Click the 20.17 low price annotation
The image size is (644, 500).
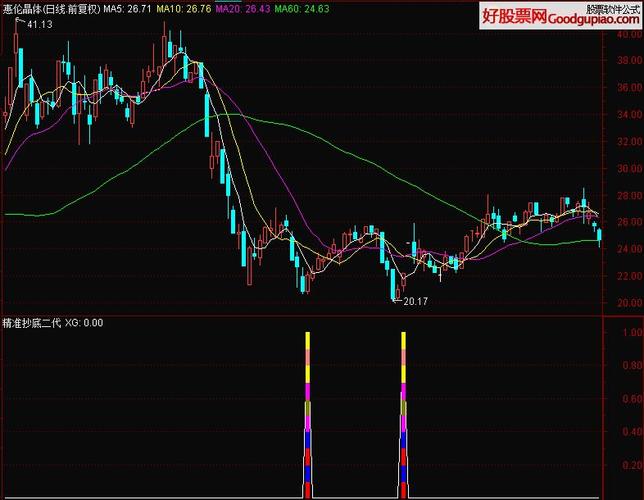[x=415, y=302]
